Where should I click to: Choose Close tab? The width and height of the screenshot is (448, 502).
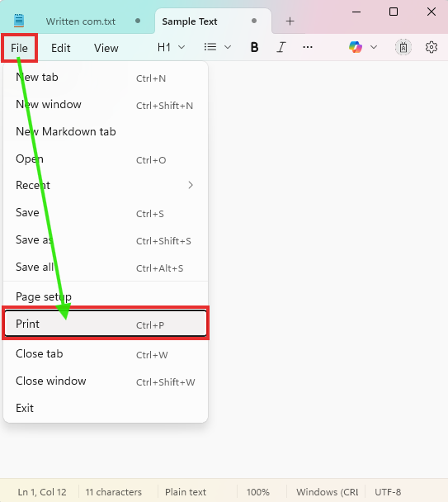pyautogui.click(x=106, y=354)
